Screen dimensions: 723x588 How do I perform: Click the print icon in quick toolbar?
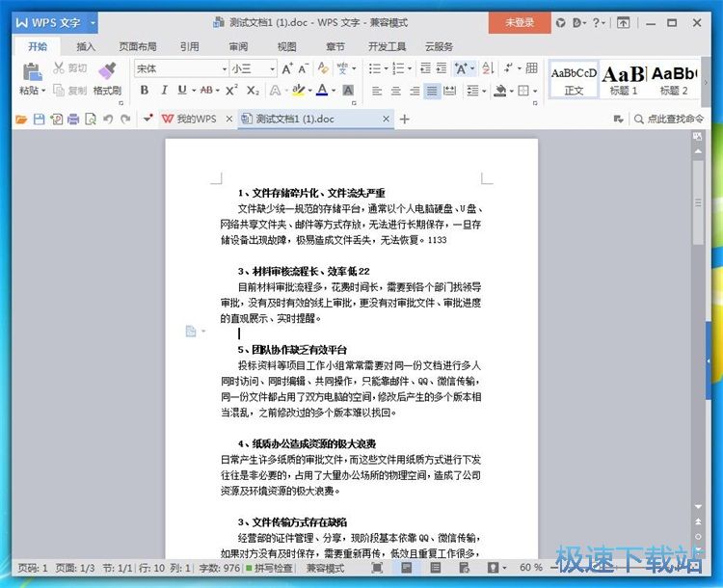click(x=73, y=119)
